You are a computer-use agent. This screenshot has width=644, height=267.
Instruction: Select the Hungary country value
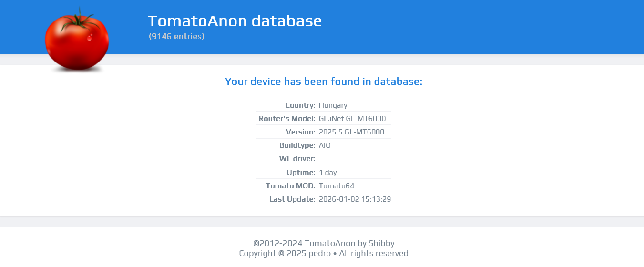[x=333, y=105]
